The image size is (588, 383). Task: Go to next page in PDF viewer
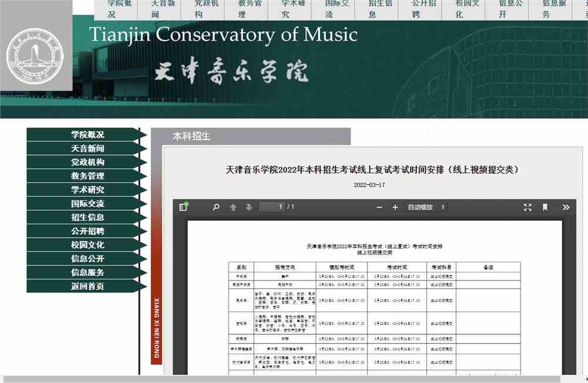pos(249,207)
